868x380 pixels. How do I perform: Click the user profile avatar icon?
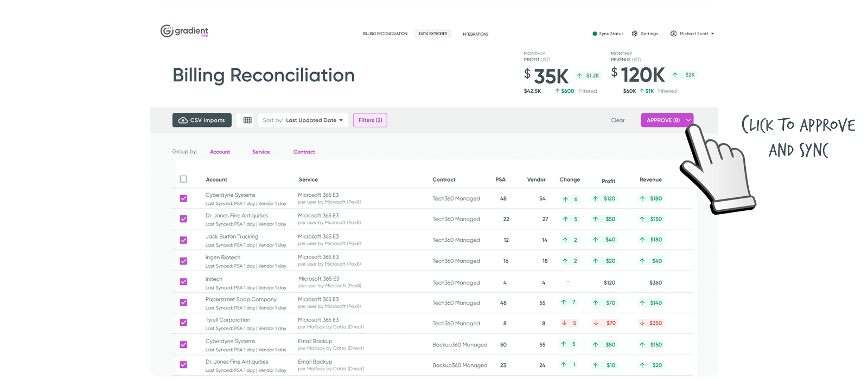point(673,34)
